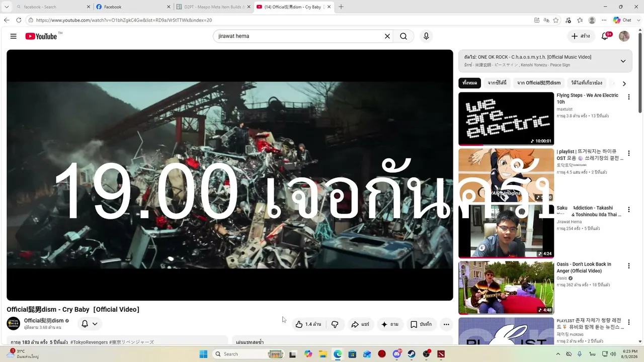Show more filter chips arrow
This screenshot has height=362, width=644.
(624, 83)
